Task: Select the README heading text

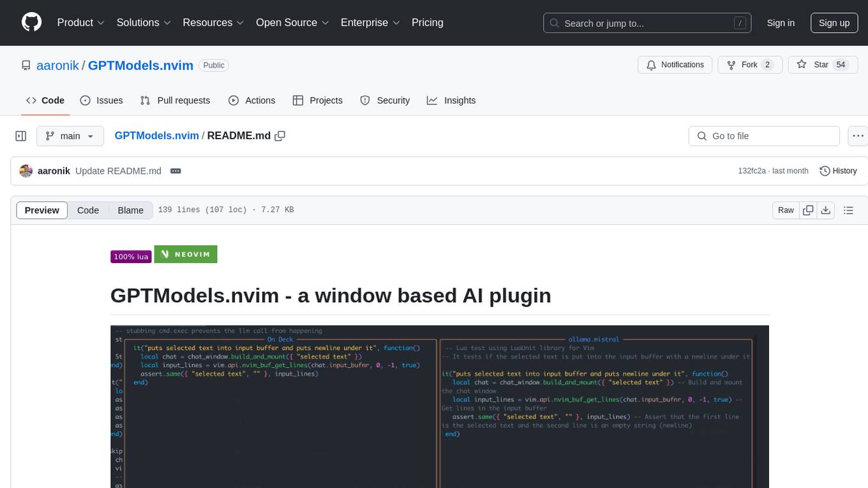Action: [x=331, y=295]
